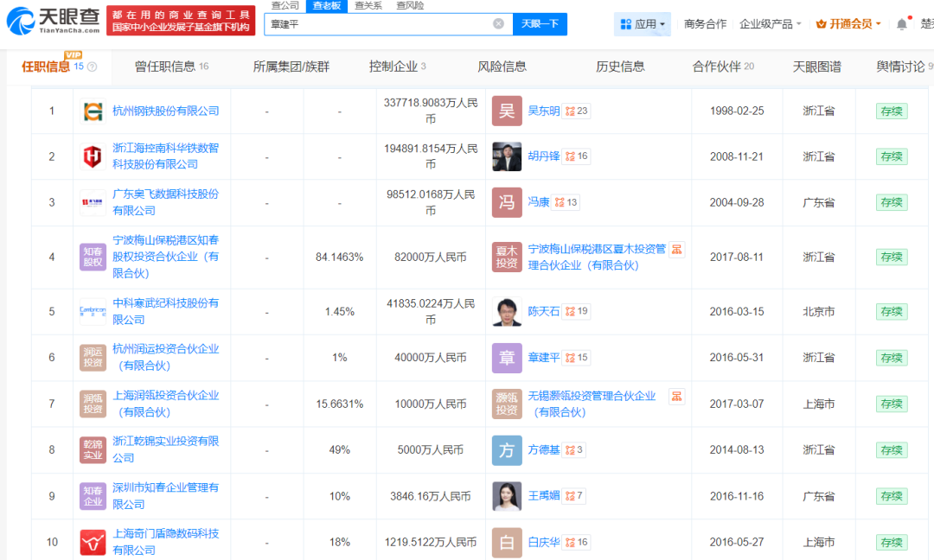
Task: Open the 杭州润运投资合伙企业 link
Action: click(x=165, y=357)
